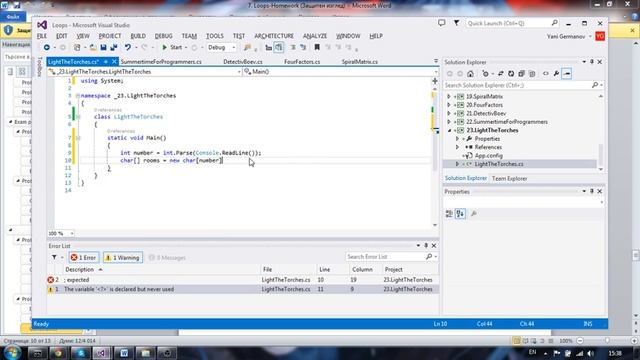This screenshot has height=360, width=640.
Task: Click the Properties wrench icon in Solution Explorer
Action: tap(556, 73)
